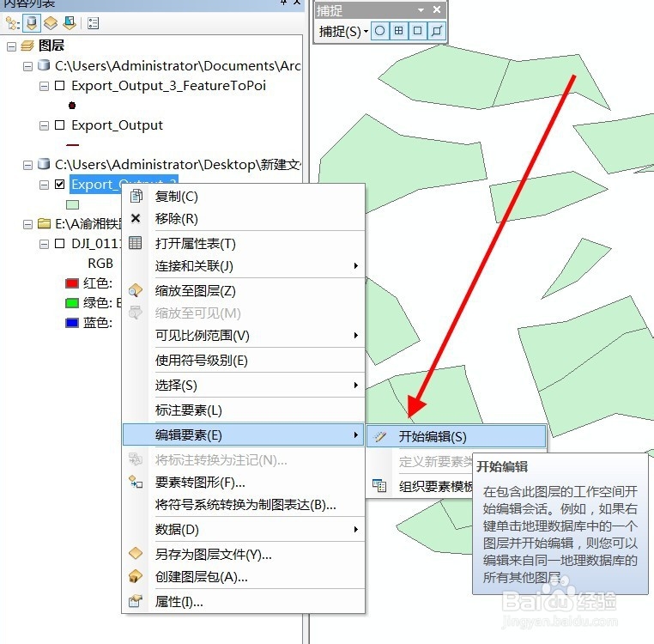The width and height of the screenshot is (654, 644).
Task: Choose 将符号系统转换为制图表达(B)... entry
Action: pyautogui.click(x=244, y=505)
